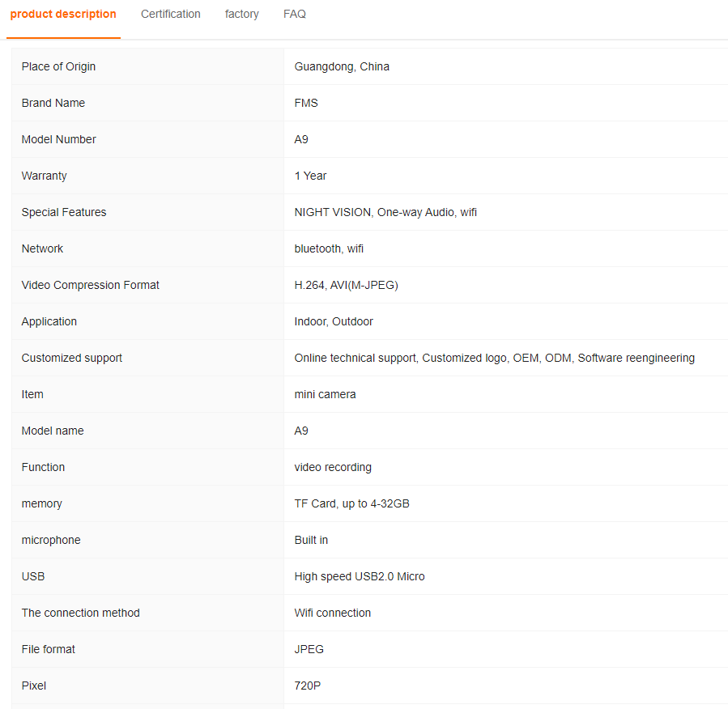Select the High speed USB2.0 Micro value
Image resolution: width=728 pixels, height=709 pixels.
pos(360,576)
